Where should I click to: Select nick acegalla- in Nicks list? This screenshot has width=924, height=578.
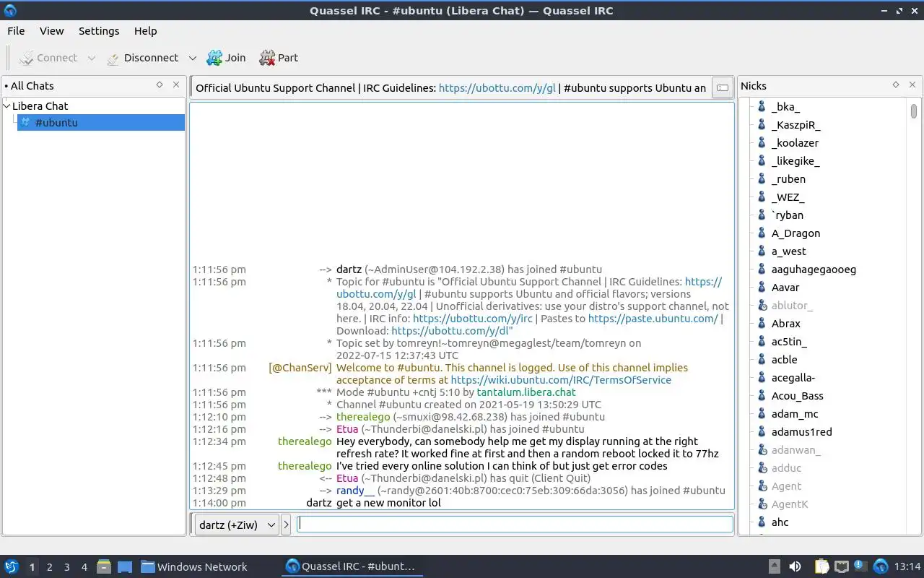[793, 378]
